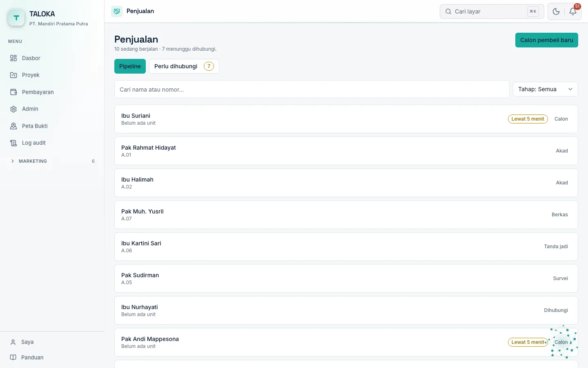
Task: Open Ibu Halimah row
Action: (346, 183)
